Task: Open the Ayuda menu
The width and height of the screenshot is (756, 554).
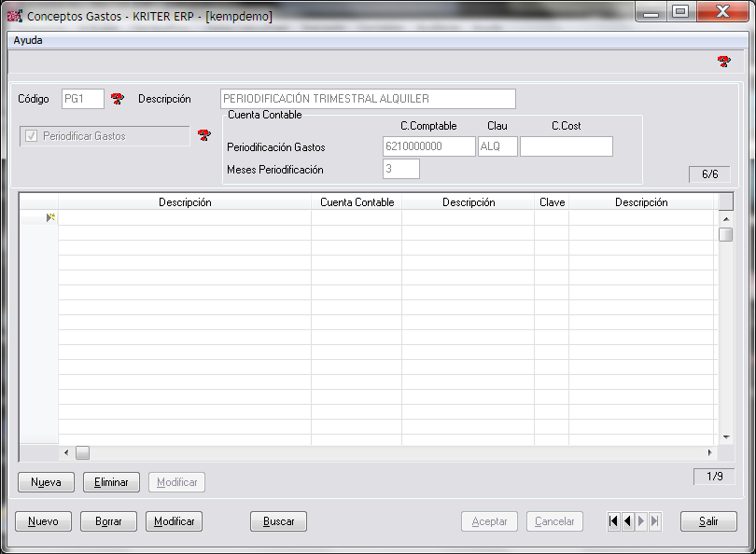Action: tap(28, 40)
